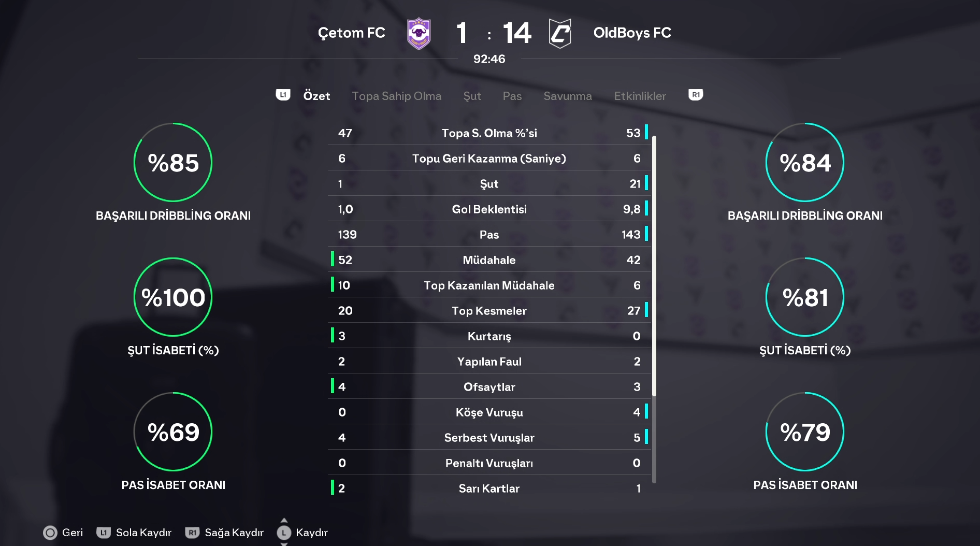Viewport: 980px width, 546px height.
Task: Open the Topa Sahip Olma tab
Action: (396, 96)
